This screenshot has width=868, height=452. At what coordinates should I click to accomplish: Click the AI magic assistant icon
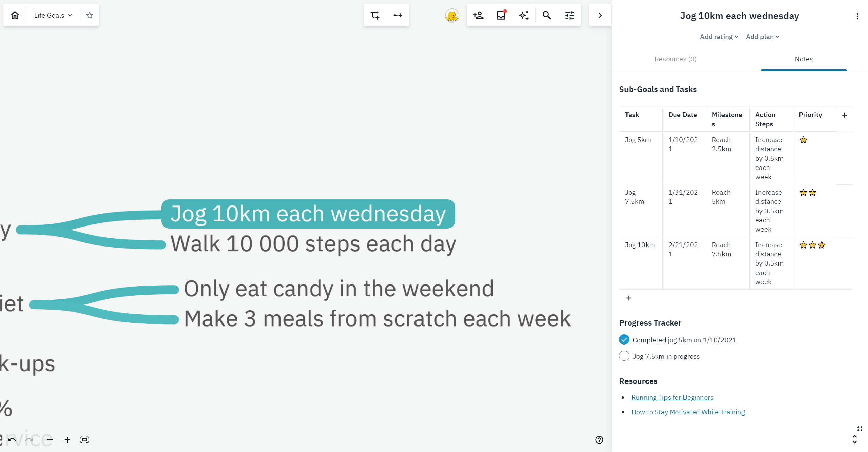(x=524, y=16)
